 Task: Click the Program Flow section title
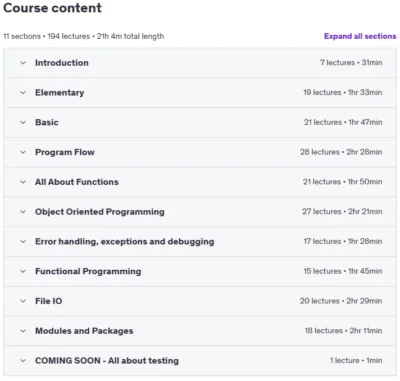click(x=65, y=152)
